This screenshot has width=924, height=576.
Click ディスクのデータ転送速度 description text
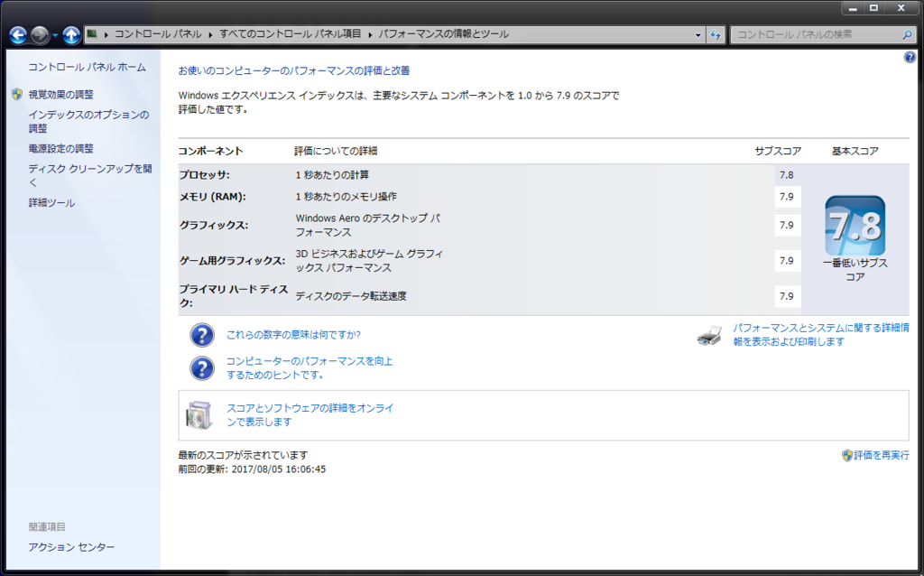tap(351, 296)
